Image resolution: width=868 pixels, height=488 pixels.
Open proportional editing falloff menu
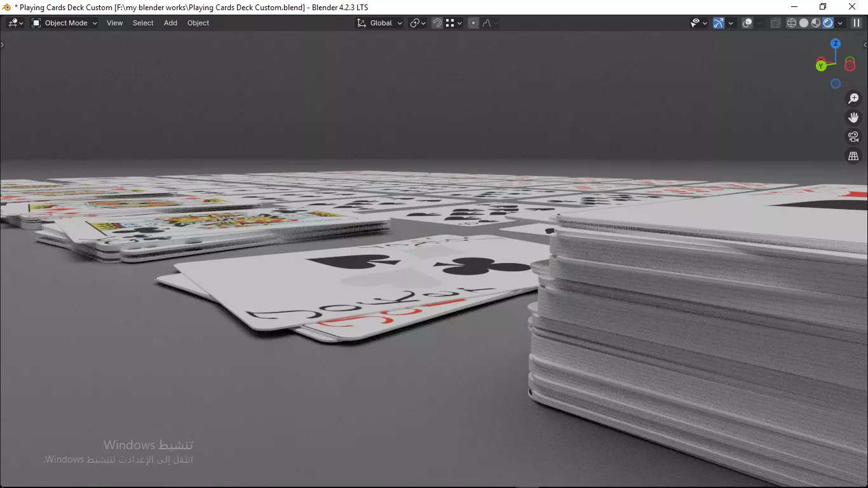pos(489,23)
